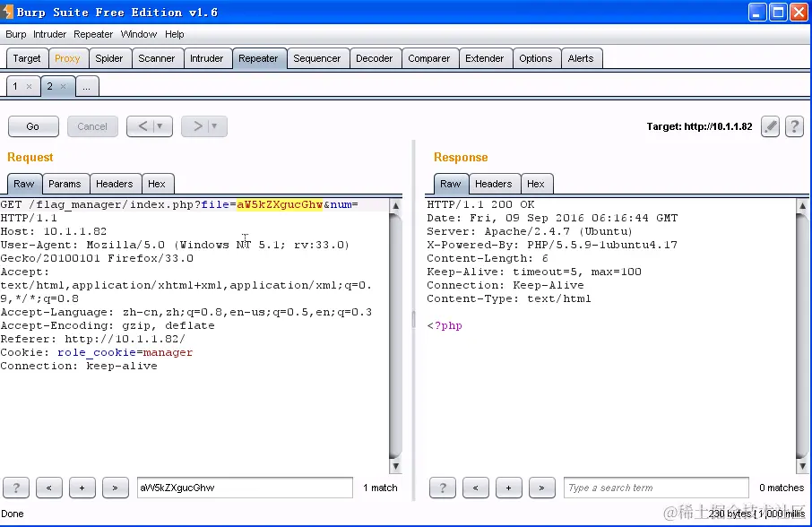Close Repeater tab 1 with its x
Screen dimensions: 812x527
29,86
